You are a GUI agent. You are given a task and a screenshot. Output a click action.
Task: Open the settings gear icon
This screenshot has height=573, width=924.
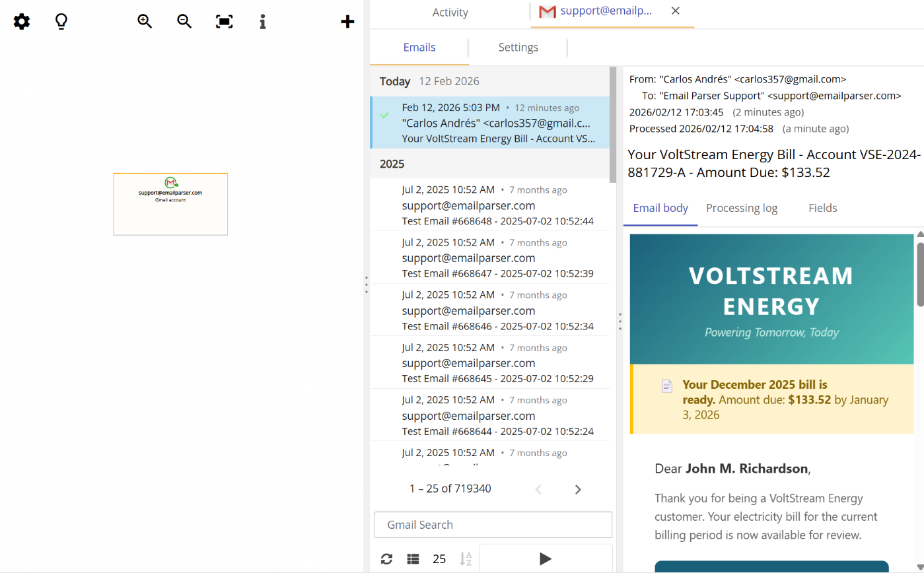[21, 21]
